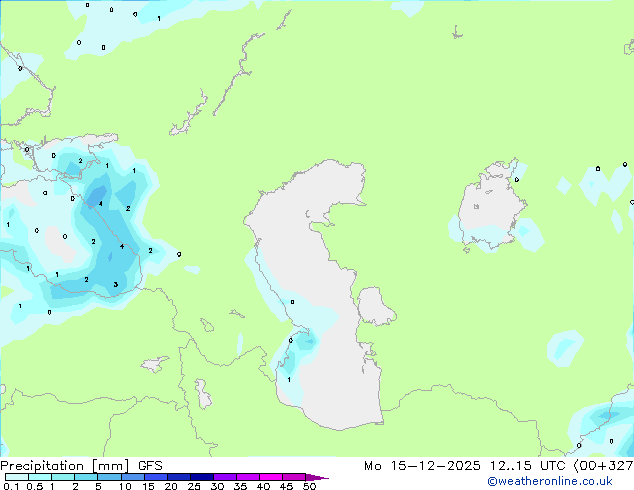634x490 pixels.
Task: Choose the 40–45 mm bright magenta swatch
Action: (271, 477)
